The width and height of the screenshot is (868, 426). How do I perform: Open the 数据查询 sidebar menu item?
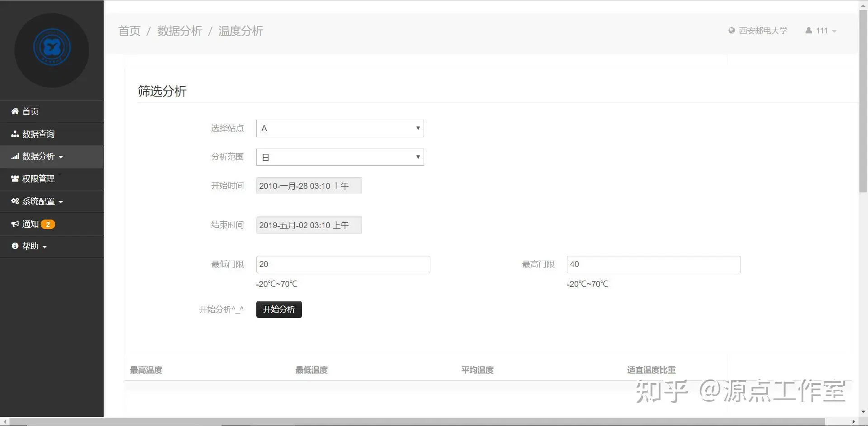52,134
